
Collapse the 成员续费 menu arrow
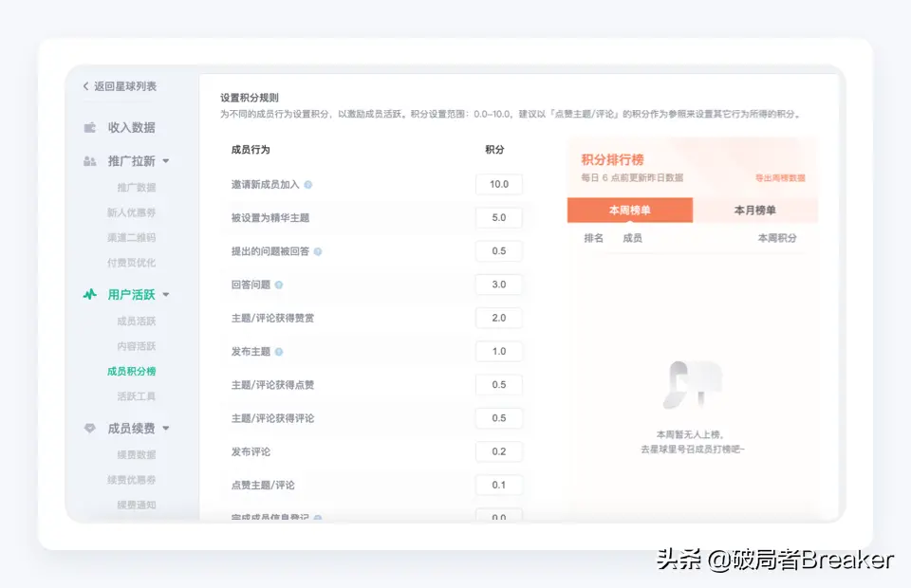coord(166,429)
